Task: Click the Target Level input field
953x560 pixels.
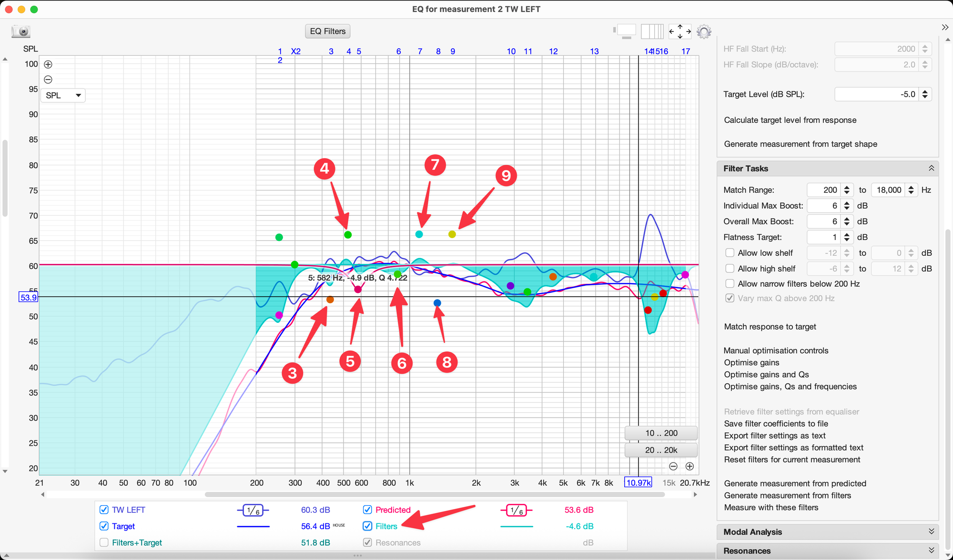Action: point(877,94)
